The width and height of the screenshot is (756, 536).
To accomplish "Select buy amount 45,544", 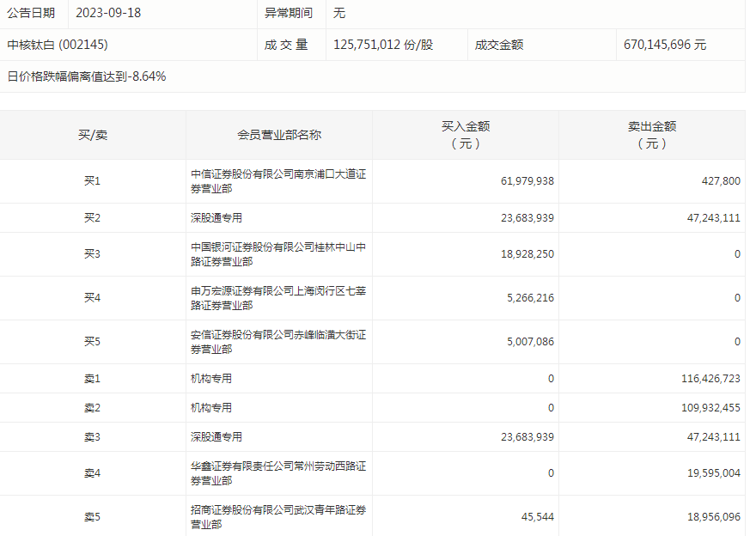I will (538, 517).
